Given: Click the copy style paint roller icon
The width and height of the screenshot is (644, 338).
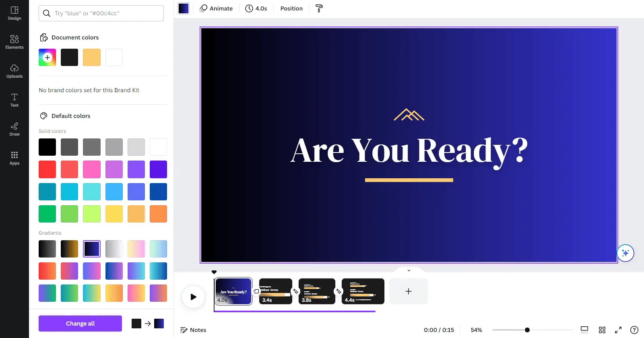Looking at the screenshot, I should pyautogui.click(x=319, y=8).
